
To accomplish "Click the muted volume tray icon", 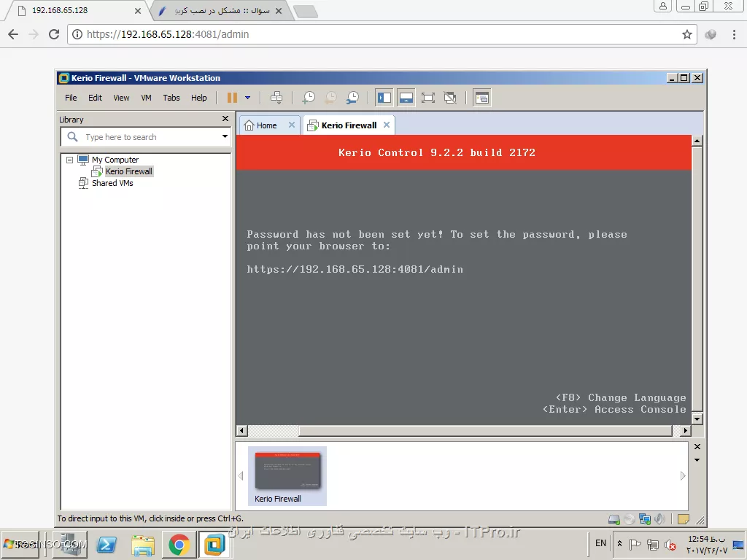I will [x=670, y=544].
